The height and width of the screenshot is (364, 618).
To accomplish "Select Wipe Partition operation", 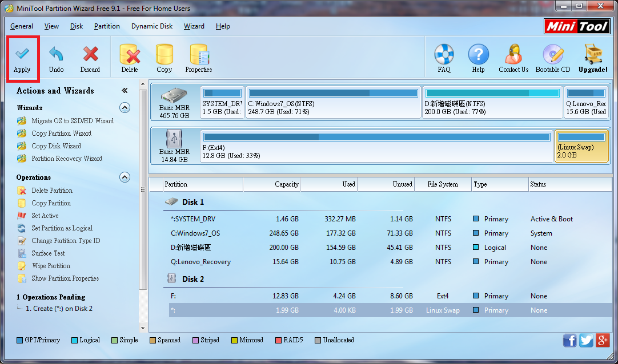I will [51, 266].
